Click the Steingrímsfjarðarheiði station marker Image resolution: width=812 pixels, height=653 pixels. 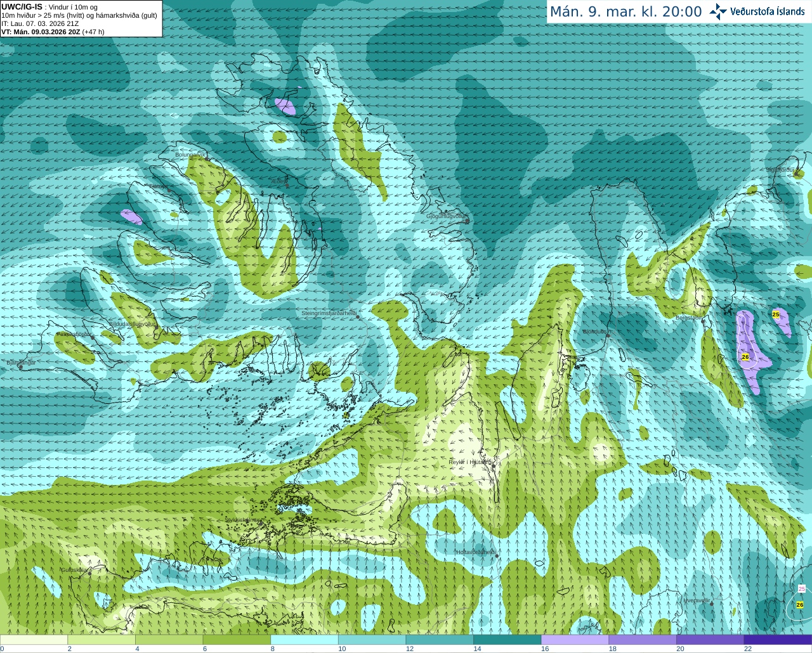pyautogui.click(x=358, y=316)
